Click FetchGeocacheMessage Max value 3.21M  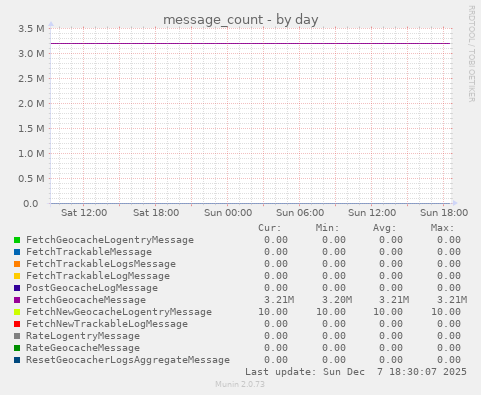[452, 300]
